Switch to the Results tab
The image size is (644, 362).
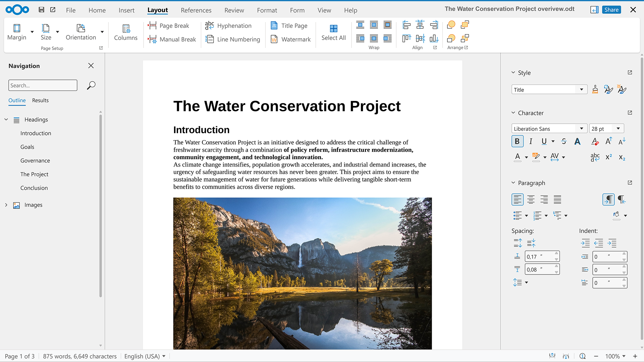(x=40, y=100)
